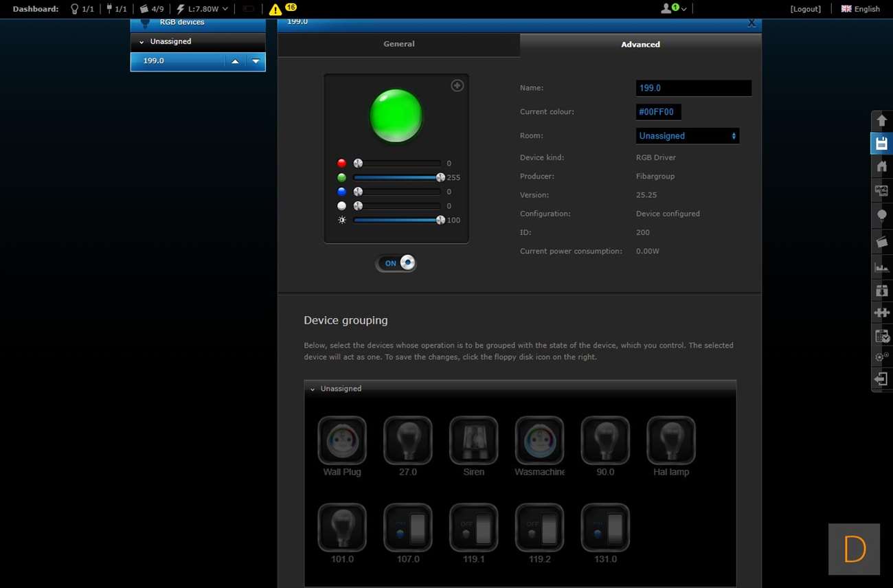This screenshot has height=588, width=893.
Task: Switch to the Advanced tab
Action: point(640,45)
